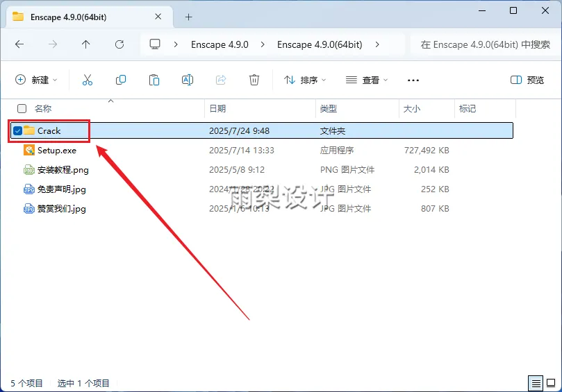Expand chevron after the monitor icon
This screenshot has height=392, width=562.
[x=176, y=44]
